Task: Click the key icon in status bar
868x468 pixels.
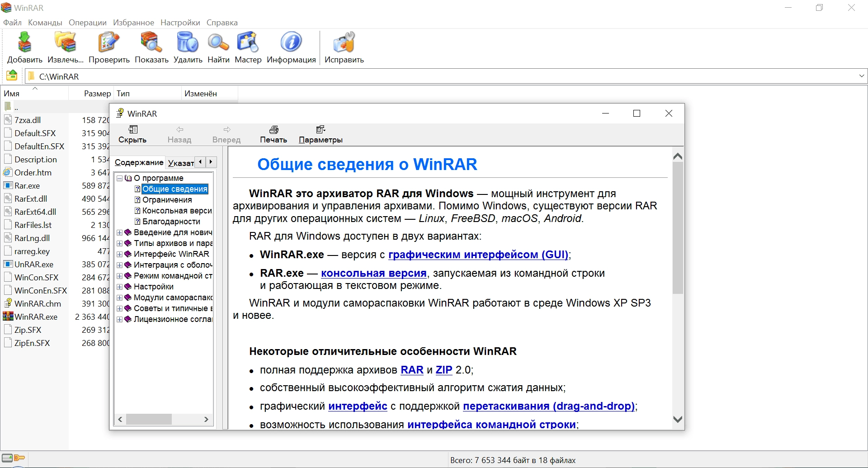Action: [19, 458]
